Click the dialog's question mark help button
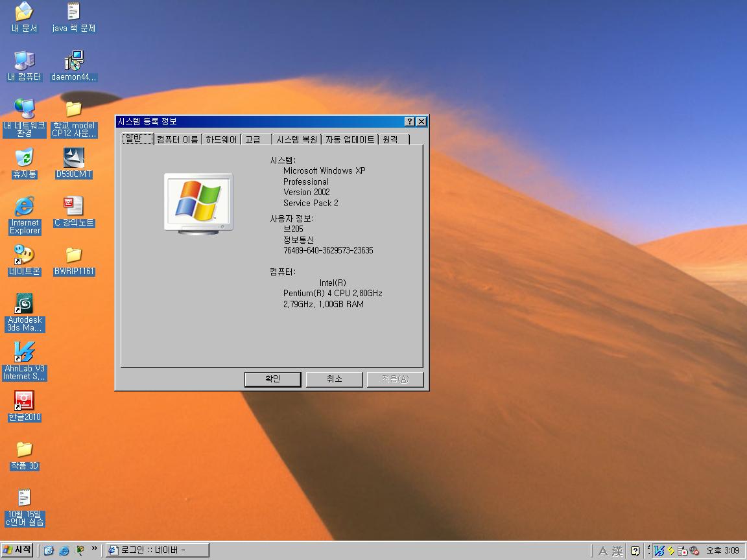This screenshot has height=560, width=747. click(x=410, y=122)
